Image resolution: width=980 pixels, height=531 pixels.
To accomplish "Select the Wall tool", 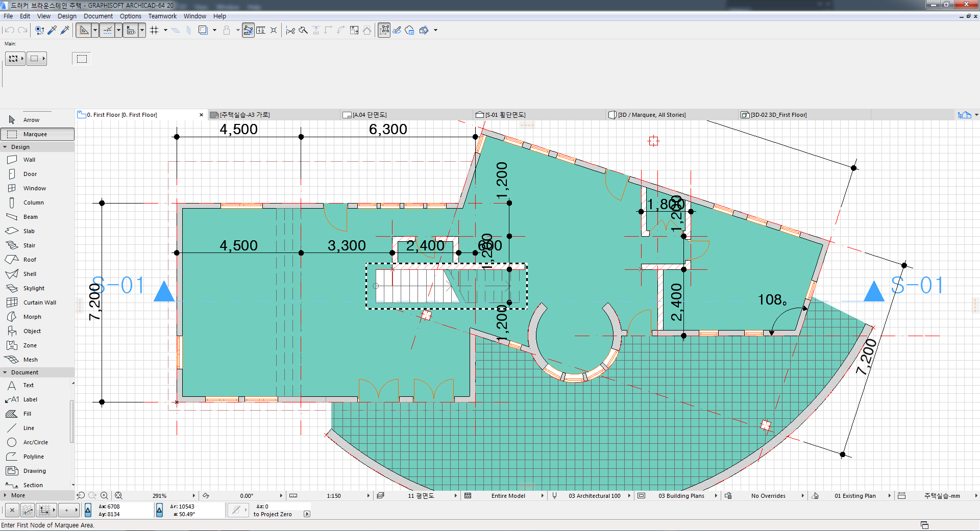I will [37, 160].
